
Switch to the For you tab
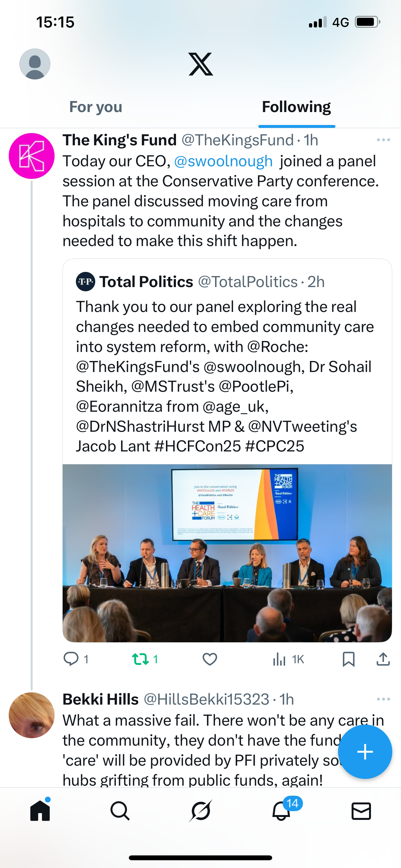pos(96,107)
